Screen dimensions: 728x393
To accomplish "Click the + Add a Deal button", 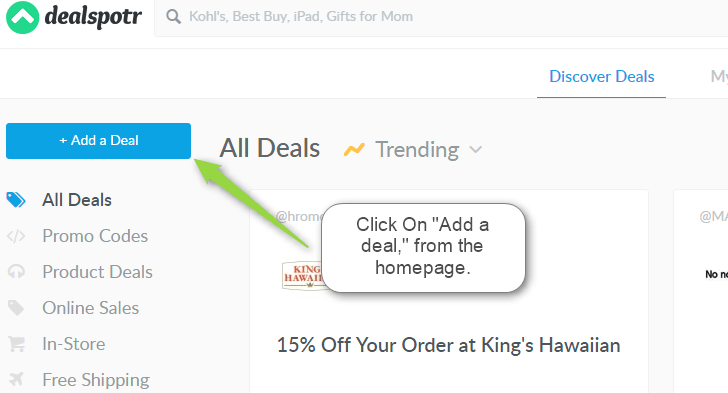I will pos(98,141).
